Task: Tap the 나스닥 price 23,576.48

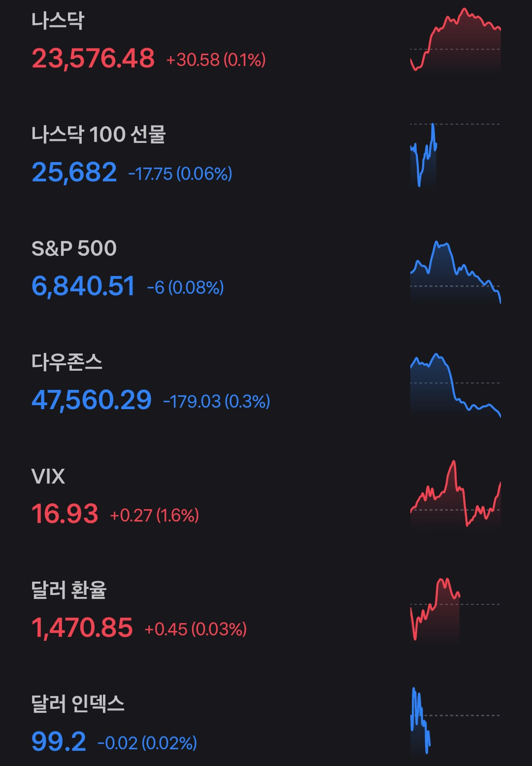Action: click(x=93, y=59)
